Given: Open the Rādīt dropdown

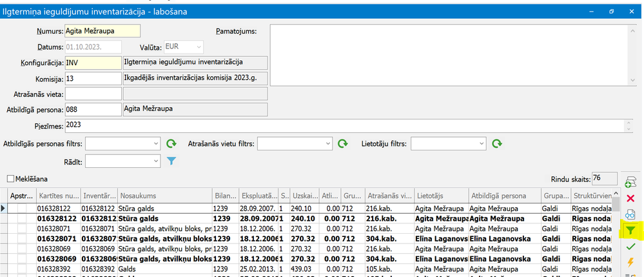Looking at the screenshot, I should click(155, 161).
